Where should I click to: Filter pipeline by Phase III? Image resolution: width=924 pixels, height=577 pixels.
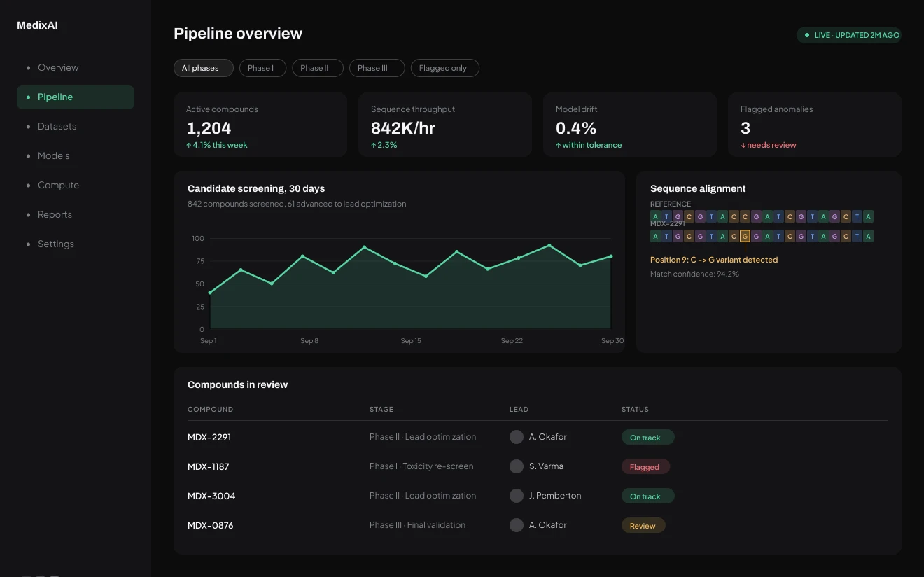(x=377, y=68)
